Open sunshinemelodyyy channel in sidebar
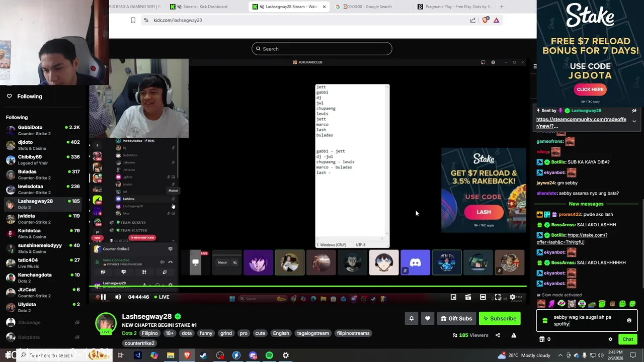This screenshot has height=362, width=644. (43, 248)
